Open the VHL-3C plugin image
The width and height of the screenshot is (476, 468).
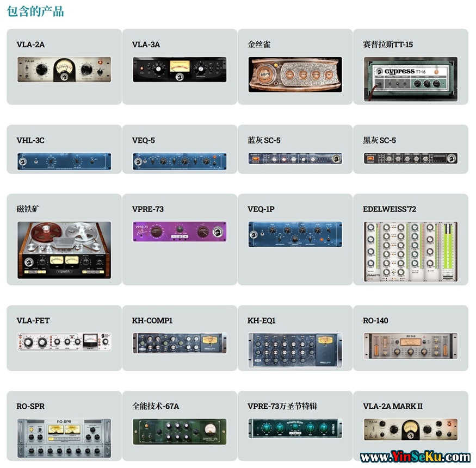click(64, 161)
